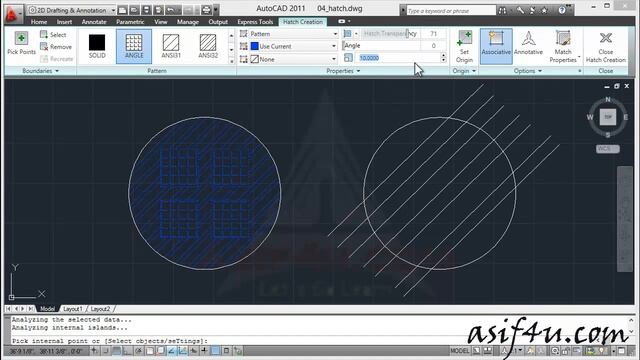Click the hatch pattern scale field 10.0000
Viewport: 640px width, 360px height.
(x=398, y=58)
